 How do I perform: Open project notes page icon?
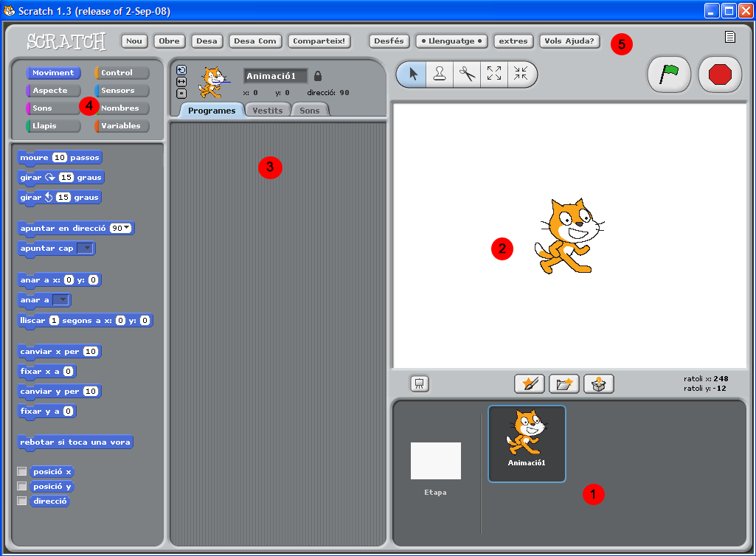(x=730, y=37)
